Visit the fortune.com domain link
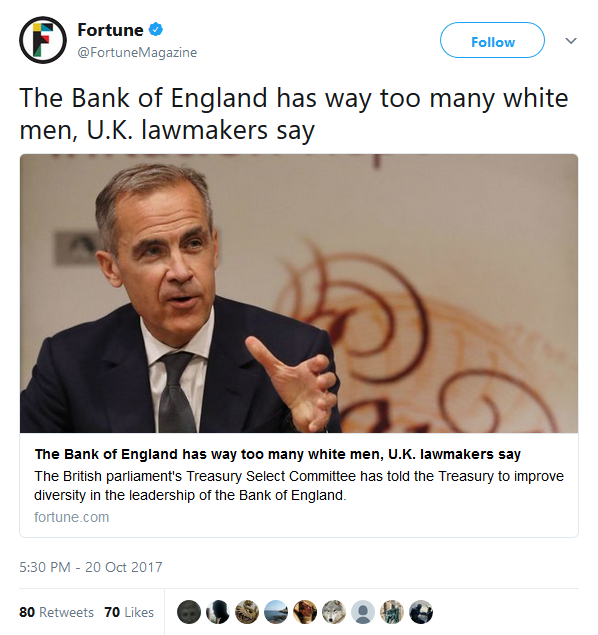598x635 pixels. coord(72,517)
